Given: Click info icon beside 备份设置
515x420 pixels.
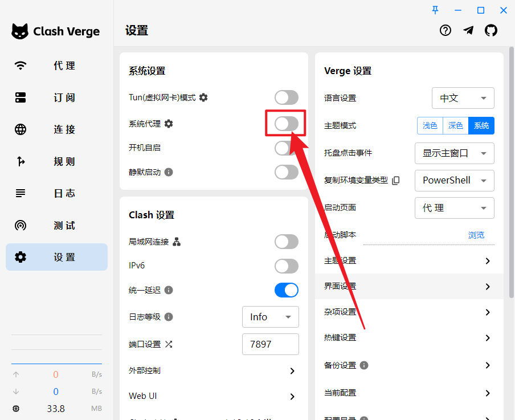Looking at the screenshot, I should [x=364, y=365].
